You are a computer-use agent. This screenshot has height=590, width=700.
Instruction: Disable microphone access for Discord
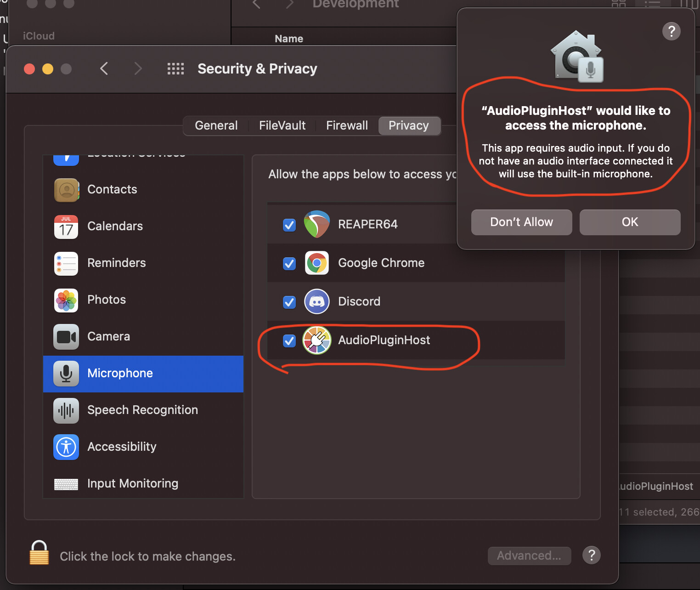(x=289, y=302)
